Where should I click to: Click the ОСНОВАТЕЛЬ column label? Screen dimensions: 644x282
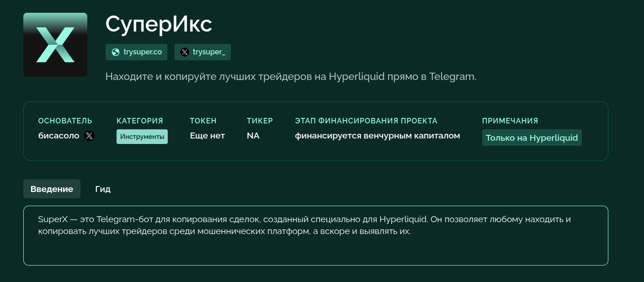coord(65,121)
